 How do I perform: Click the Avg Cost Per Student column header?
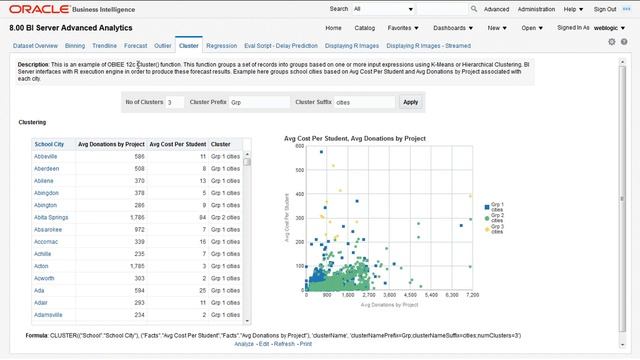pyautogui.click(x=178, y=144)
